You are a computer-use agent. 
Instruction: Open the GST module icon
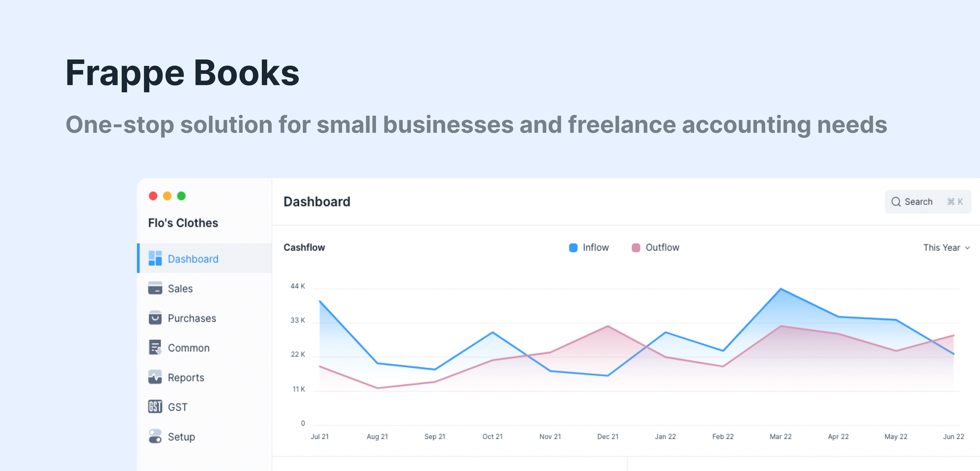[x=155, y=407]
